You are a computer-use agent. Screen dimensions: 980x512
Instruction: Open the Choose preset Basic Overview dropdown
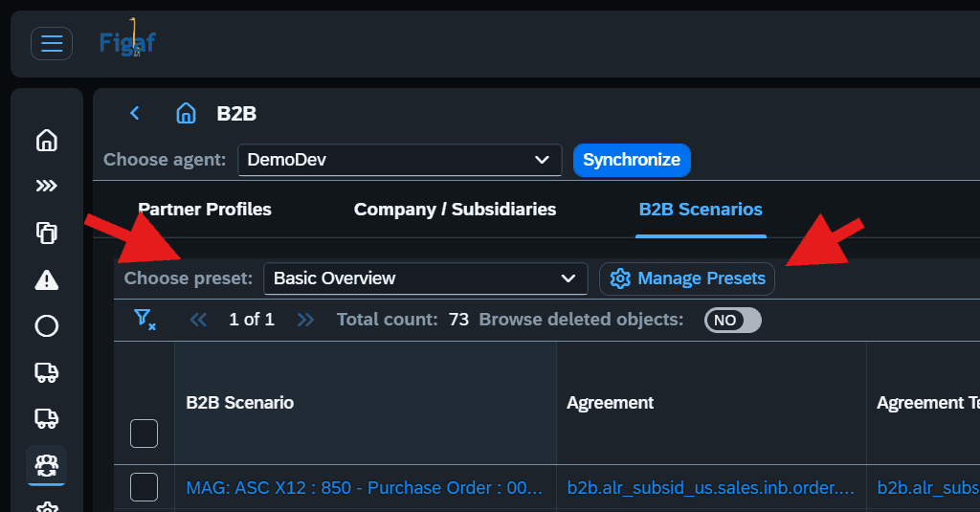click(426, 278)
